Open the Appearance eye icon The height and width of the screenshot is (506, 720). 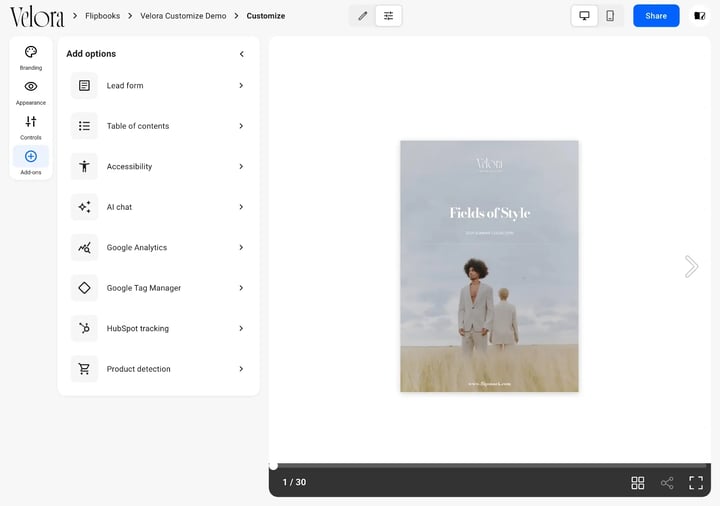click(31, 86)
